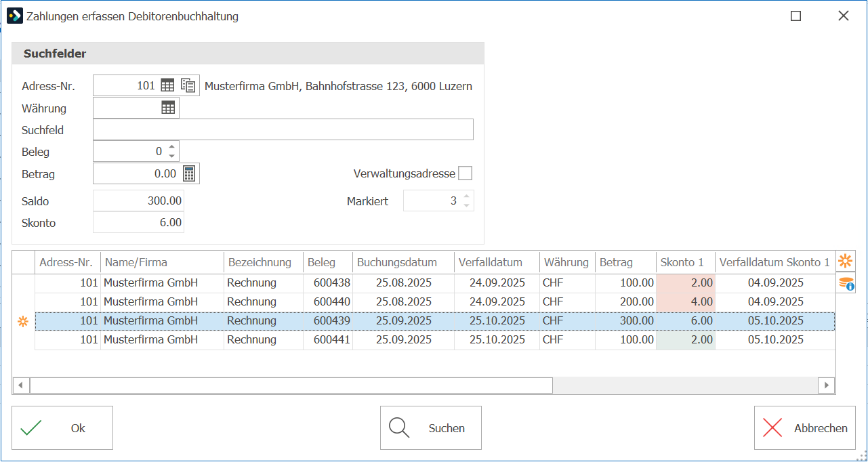This screenshot has height=462, width=868.
Task: Close the Zahlungen erfassen dialog
Action: pyautogui.click(x=844, y=16)
